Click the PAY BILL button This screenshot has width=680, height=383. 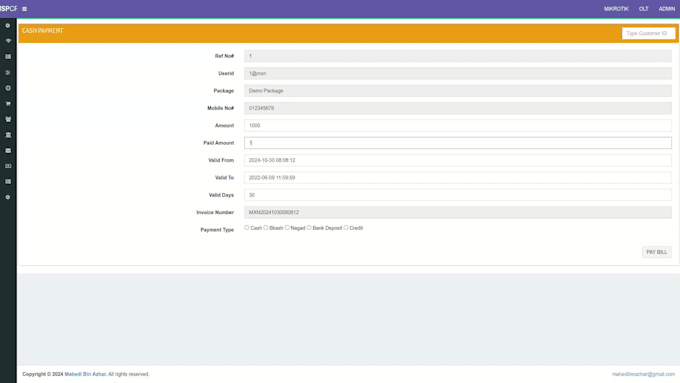(657, 252)
